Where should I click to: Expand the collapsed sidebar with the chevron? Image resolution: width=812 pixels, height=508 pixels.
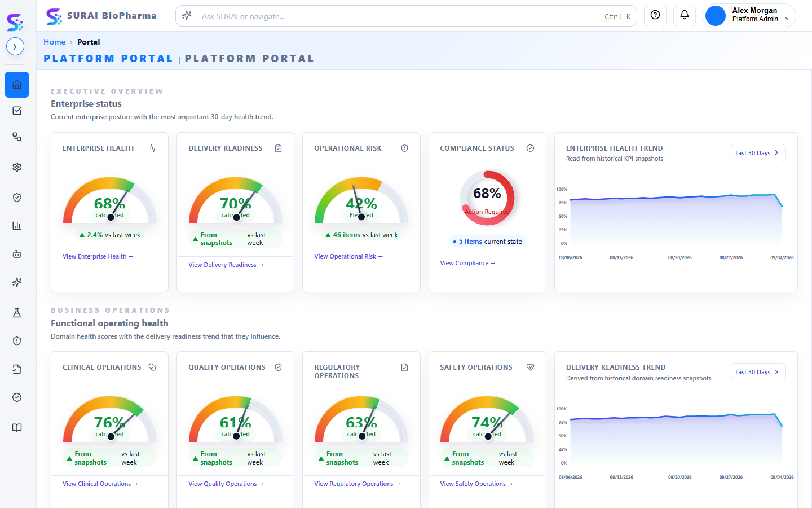(x=15, y=46)
